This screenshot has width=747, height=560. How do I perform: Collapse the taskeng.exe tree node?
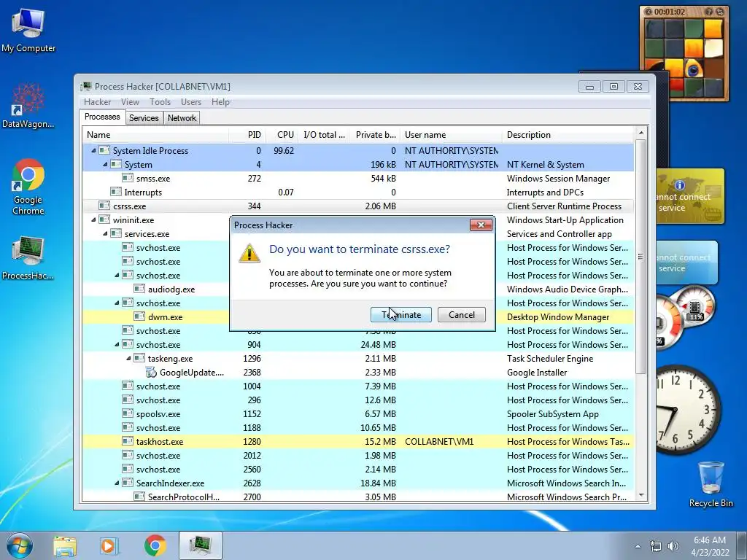click(x=128, y=359)
